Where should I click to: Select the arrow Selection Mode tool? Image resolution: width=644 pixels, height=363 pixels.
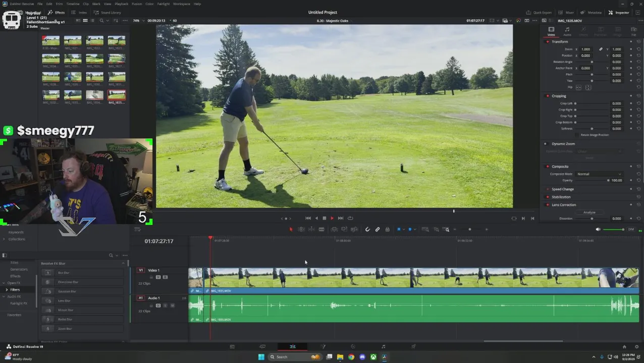click(291, 229)
